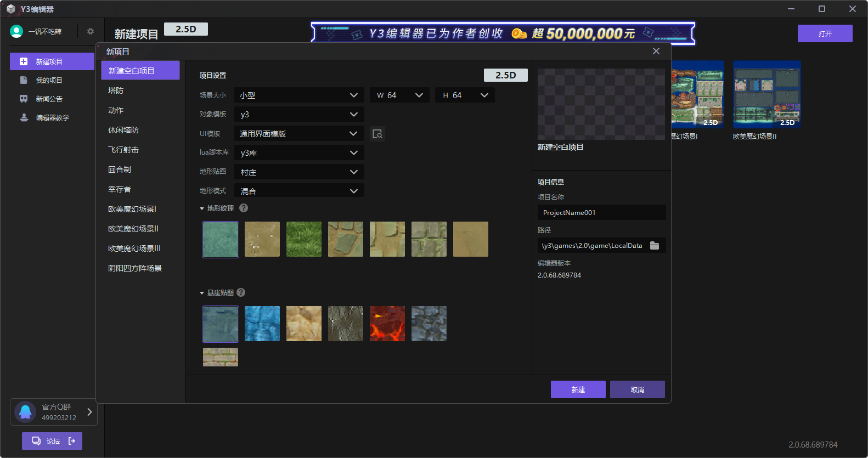Click the 新建 create button
The height and width of the screenshot is (458, 868).
pyautogui.click(x=578, y=389)
